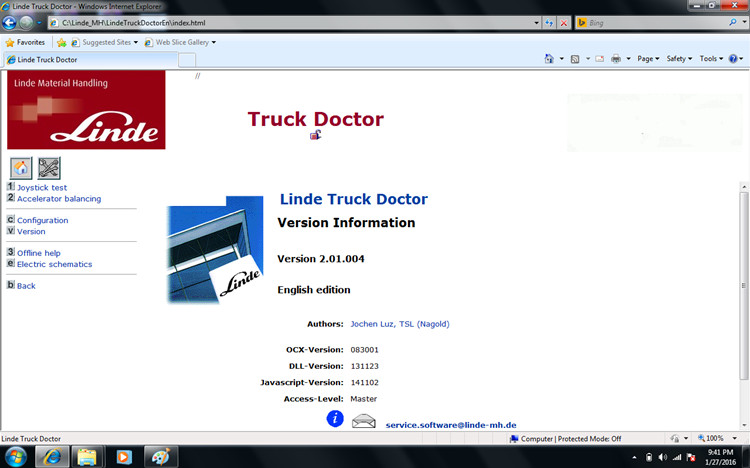The height and width of the screenshot is (468, 750).
Task: Expand the Web Slice Gallery dropdown
Action: point(214,43)
